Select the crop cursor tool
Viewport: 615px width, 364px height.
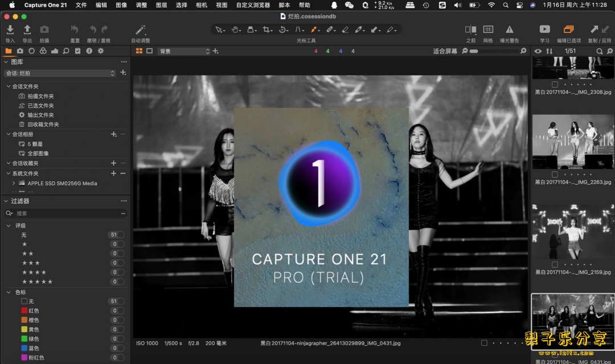(268, 30)
